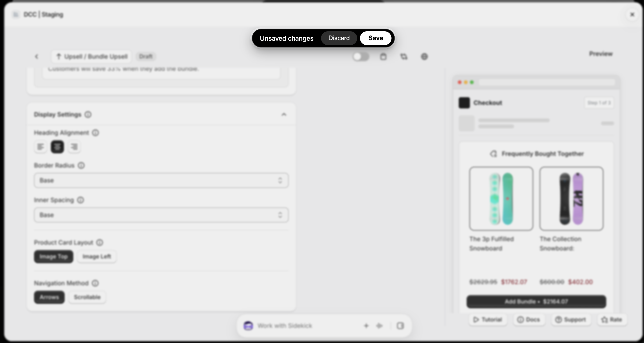The width and height of the screenshot is (644, 343).
Task: Click the DCC | Staging app icon
Action: point(16,14)
